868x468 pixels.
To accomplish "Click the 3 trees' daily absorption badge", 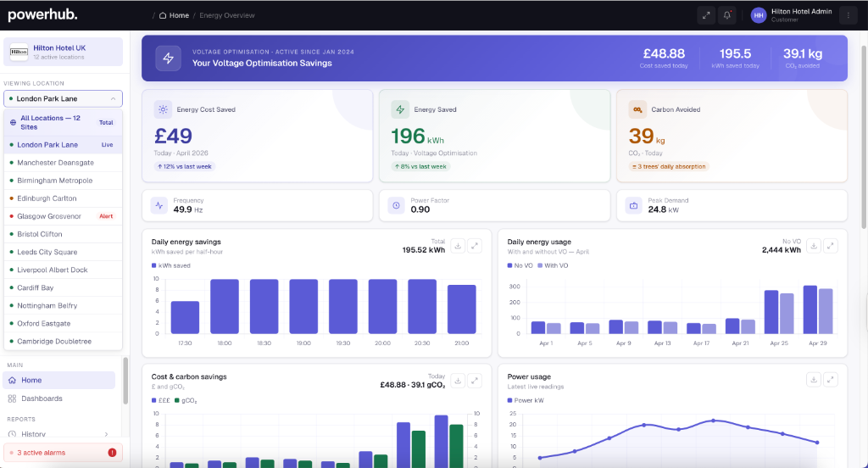I will point(670,167).
